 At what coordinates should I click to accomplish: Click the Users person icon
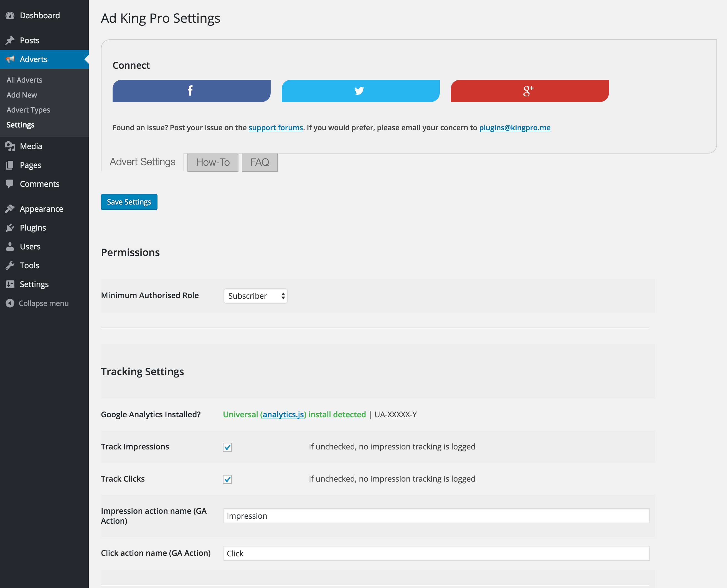(10, 247)
